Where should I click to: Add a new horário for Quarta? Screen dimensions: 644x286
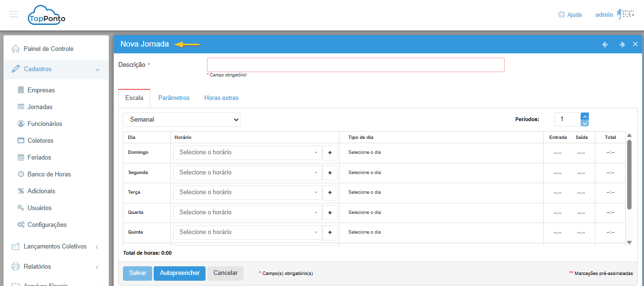tap(330, 212)
